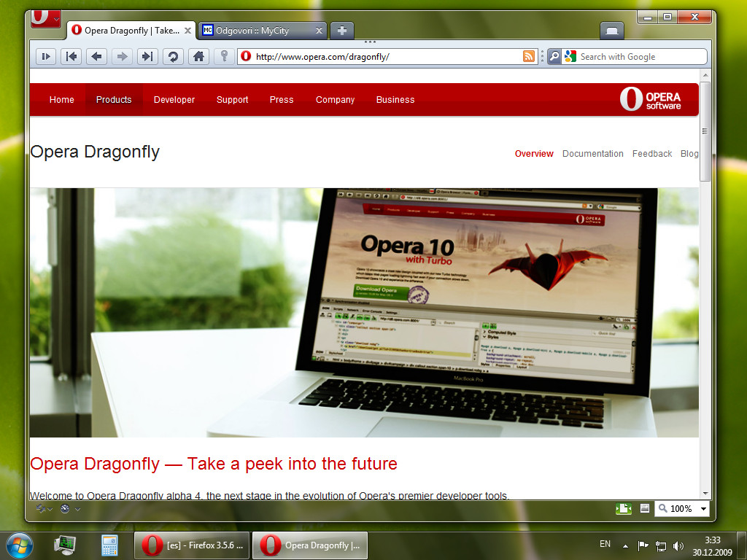Select the Overview page link

coord(534,154)
